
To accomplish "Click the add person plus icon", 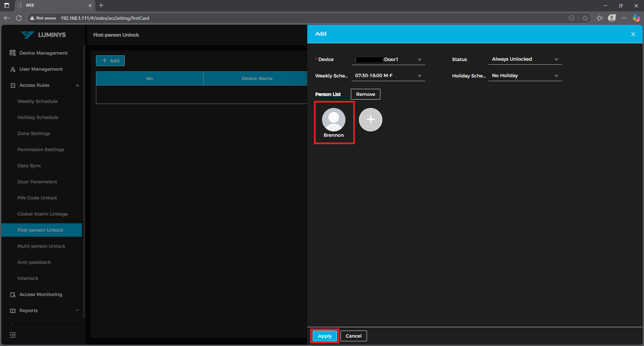I will (x=370, y=120).
